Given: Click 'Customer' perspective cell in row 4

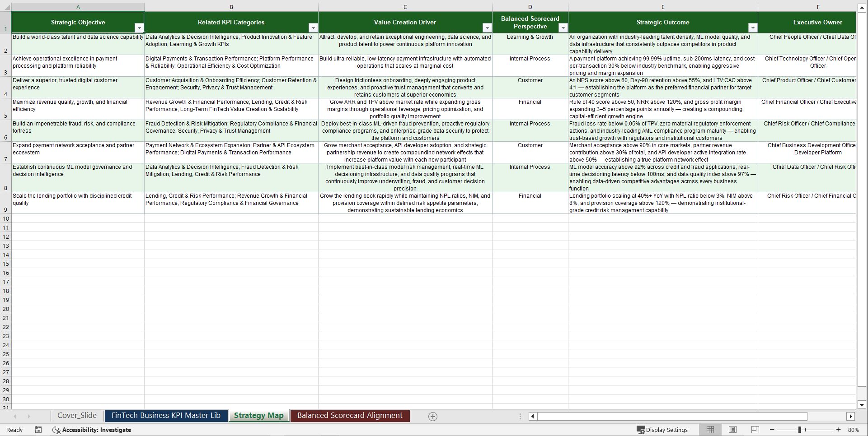Looking at the screenshot, I should tap(530, 88).
